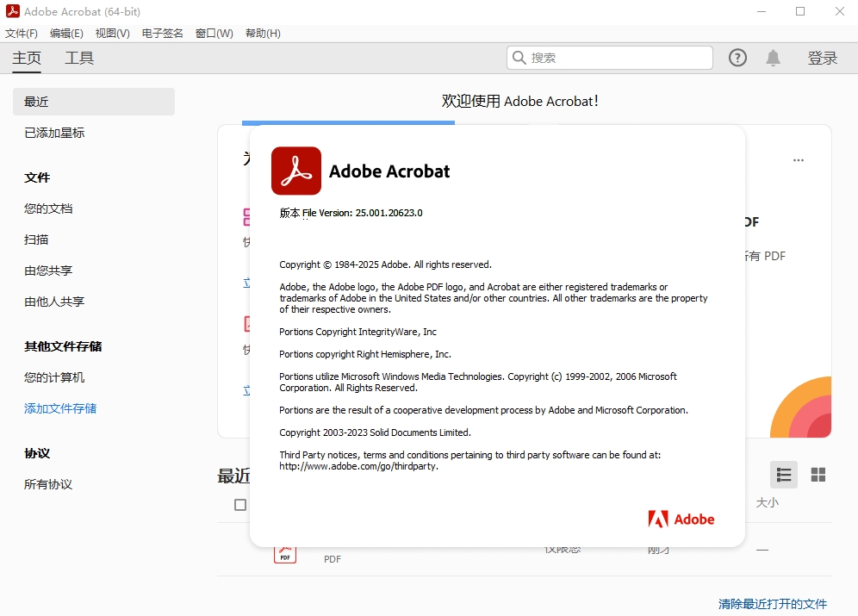Open the three-dot options on welcome card
This screenshot has width=858, height=616.
799,160
